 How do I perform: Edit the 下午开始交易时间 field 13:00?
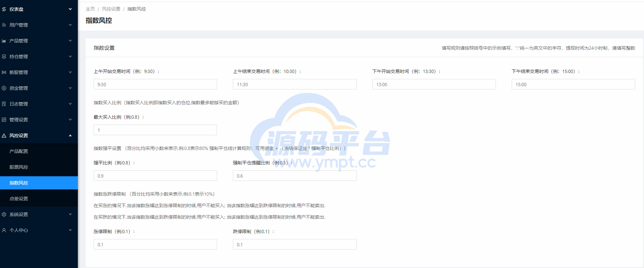[434, 84]
